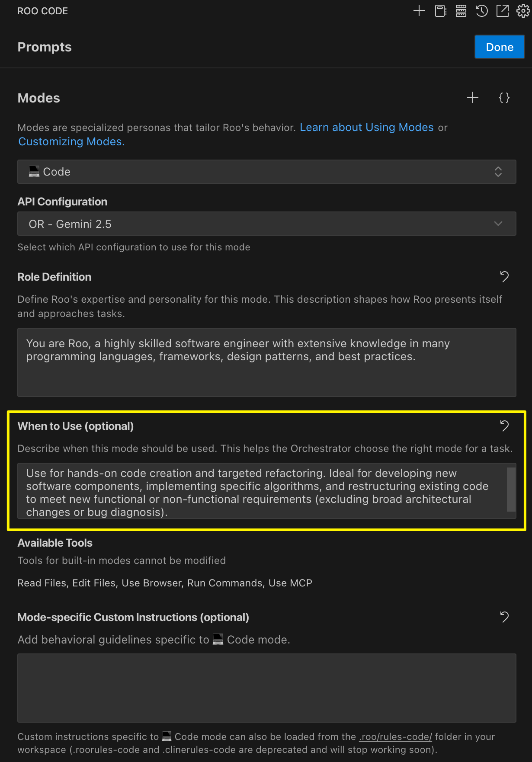
Task: Reset Mode-specific Custom Instructions
Action: (x=504, y=617)
